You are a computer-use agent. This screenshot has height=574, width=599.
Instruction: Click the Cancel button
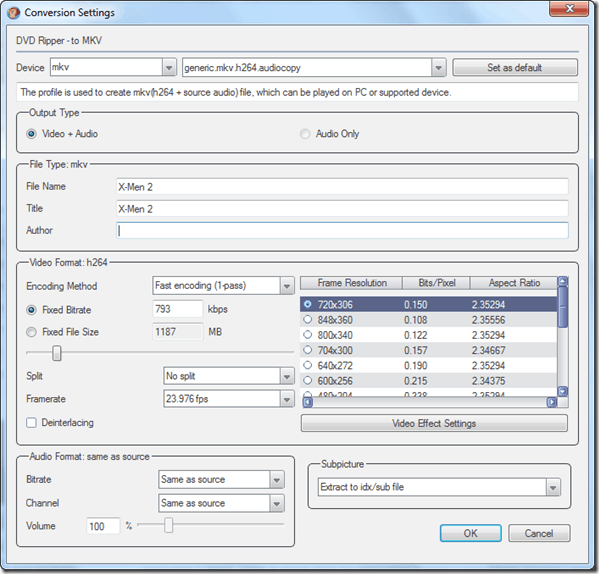click(539, 533)
